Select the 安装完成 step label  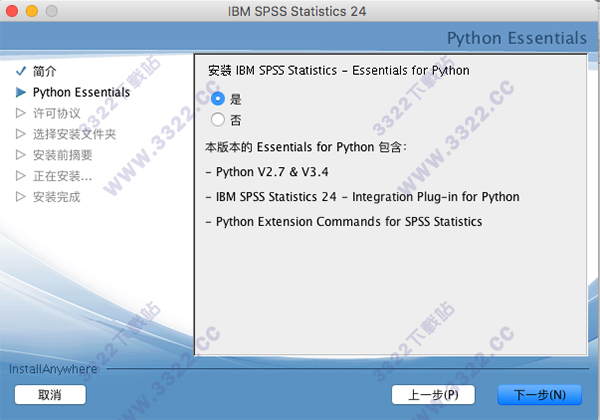coord(56,197)
